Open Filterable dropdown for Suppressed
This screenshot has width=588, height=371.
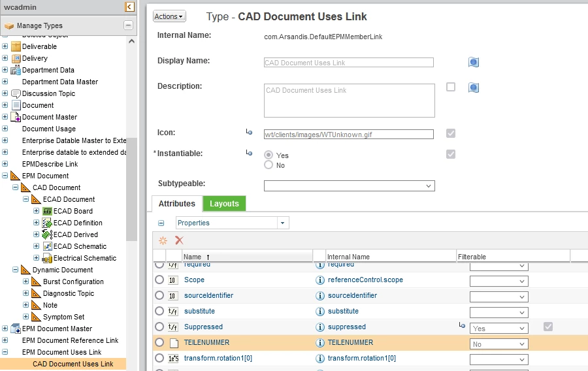[498, 329]
